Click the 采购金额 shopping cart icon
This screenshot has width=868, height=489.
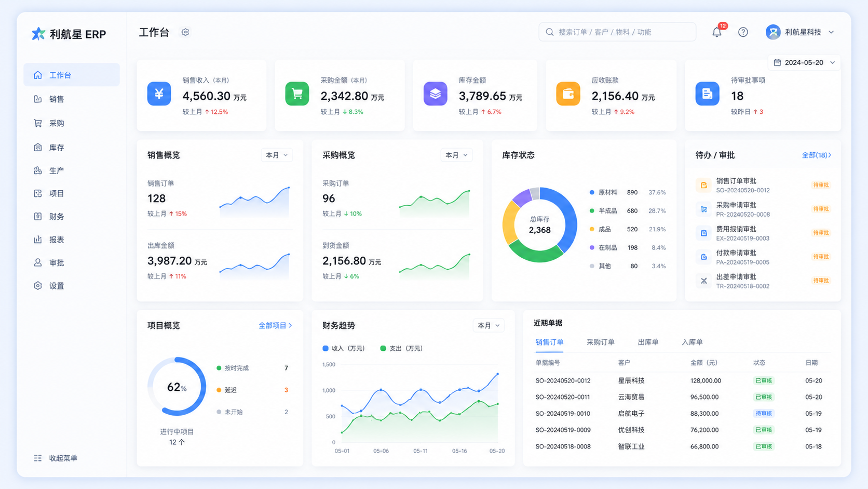tap(297, 94)
